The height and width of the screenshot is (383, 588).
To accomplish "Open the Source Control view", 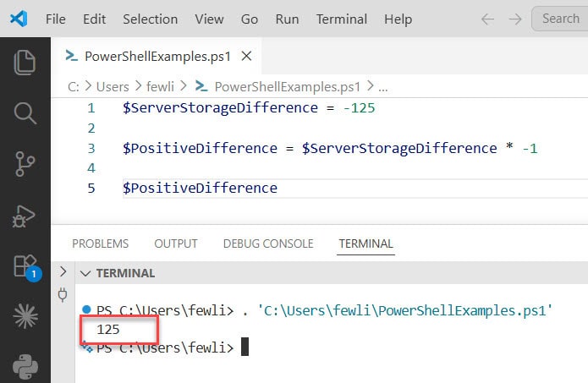I will click(25, 164).
